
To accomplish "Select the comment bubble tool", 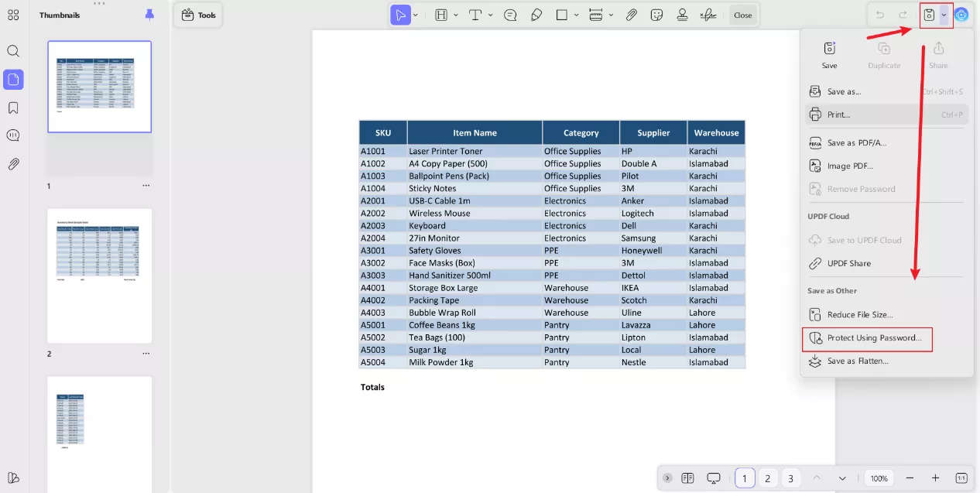I will pos(510,15).
